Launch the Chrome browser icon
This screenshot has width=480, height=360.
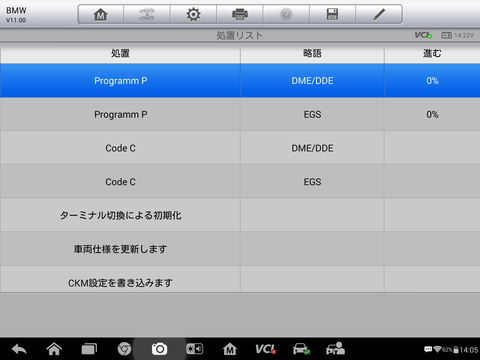point(124,349)
